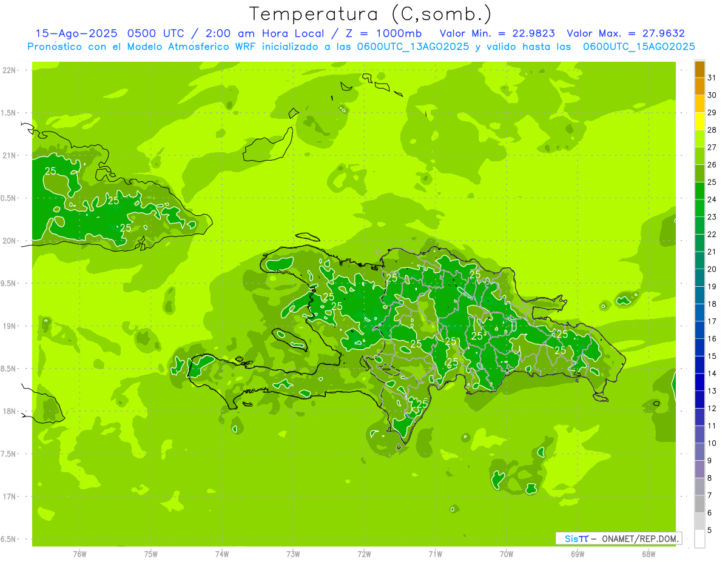Click the "7.5N" latitude label

tap(9, 454)
